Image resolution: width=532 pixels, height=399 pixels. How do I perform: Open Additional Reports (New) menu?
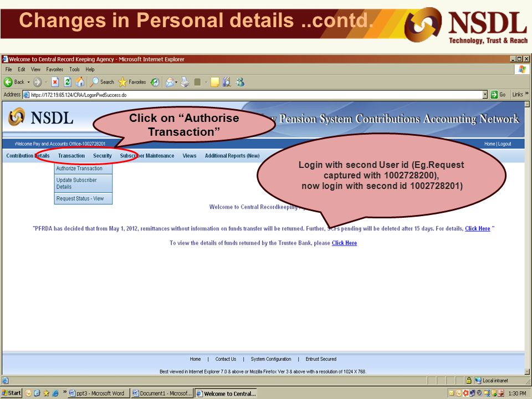click(232, 156)
